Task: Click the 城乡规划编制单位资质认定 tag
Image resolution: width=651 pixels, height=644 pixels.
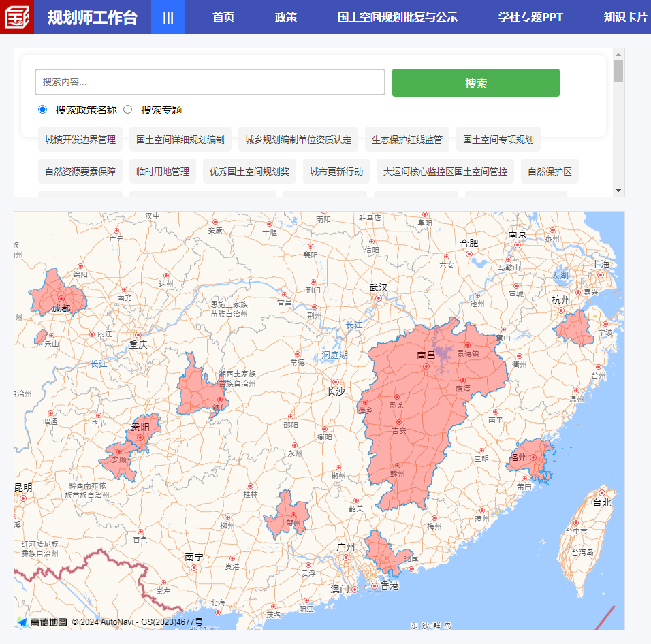Action: pos(298,140)
